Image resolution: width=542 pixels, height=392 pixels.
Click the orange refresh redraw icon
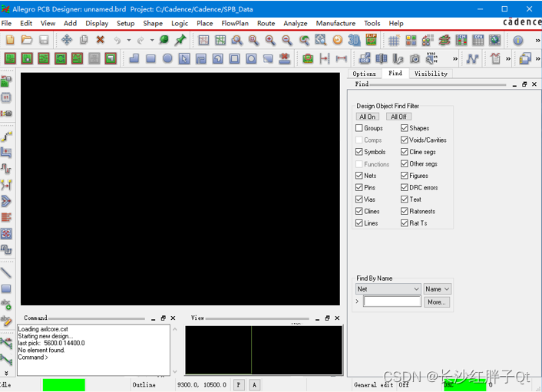(x=337, y=40)
